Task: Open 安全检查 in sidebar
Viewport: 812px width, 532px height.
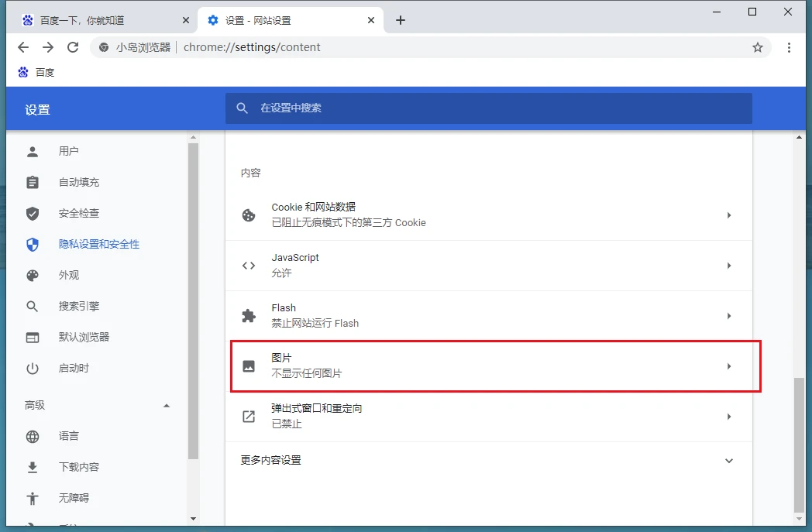Action: coord(78,213)
